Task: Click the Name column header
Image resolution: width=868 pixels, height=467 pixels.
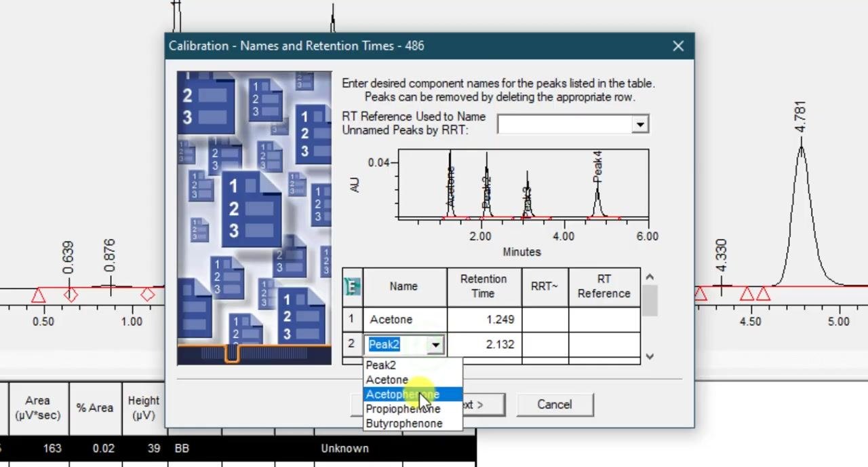Action: pyautogui.click(x=405, y=286)
